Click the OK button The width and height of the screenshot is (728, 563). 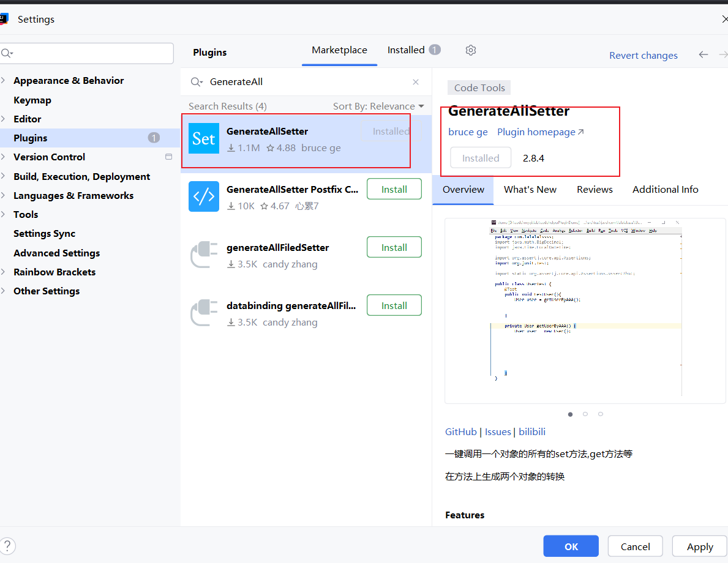click(x=571, y=546)
